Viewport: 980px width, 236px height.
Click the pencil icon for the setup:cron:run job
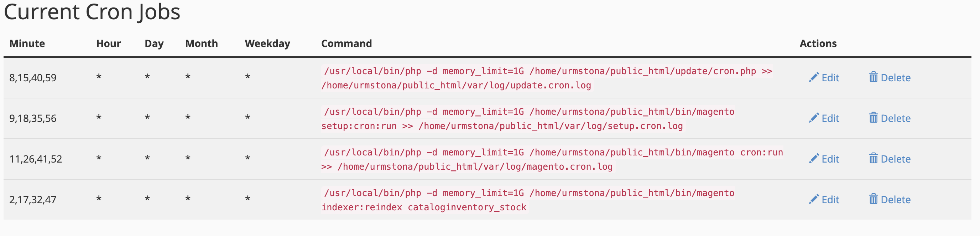pos(814,118)
